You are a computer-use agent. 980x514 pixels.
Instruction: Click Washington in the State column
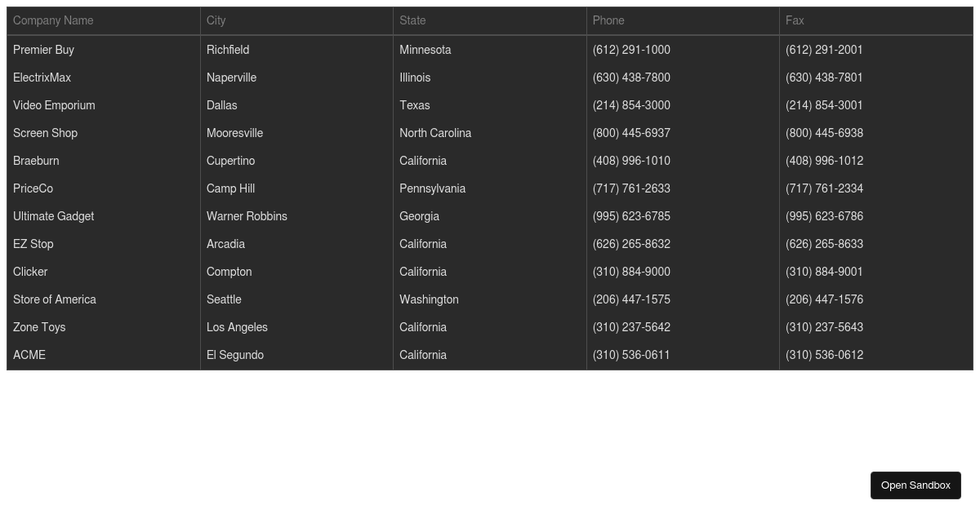[x=429, y=299]
